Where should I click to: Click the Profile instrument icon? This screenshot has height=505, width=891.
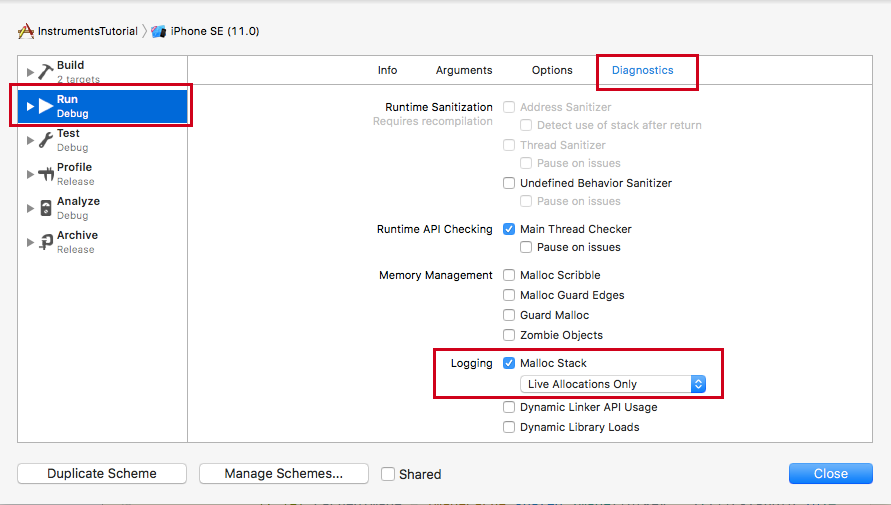[x=45, y=174]
